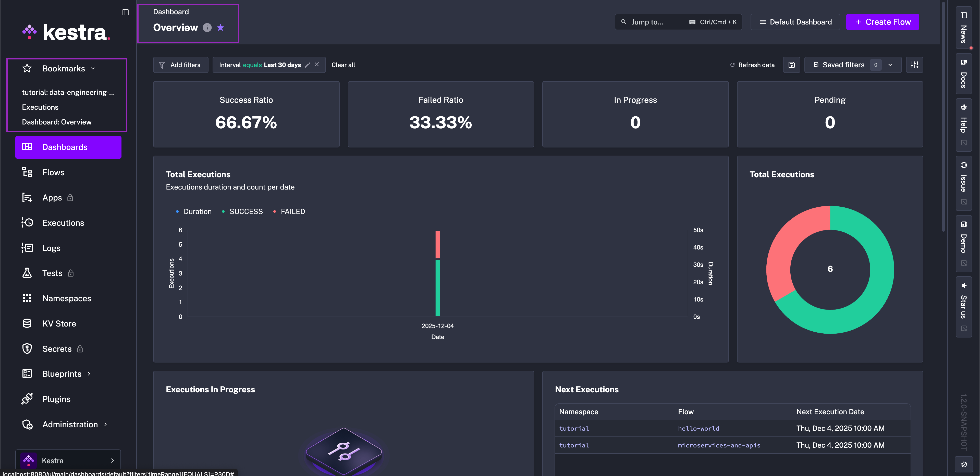Expand the Administration submenu

pos(70,424)
